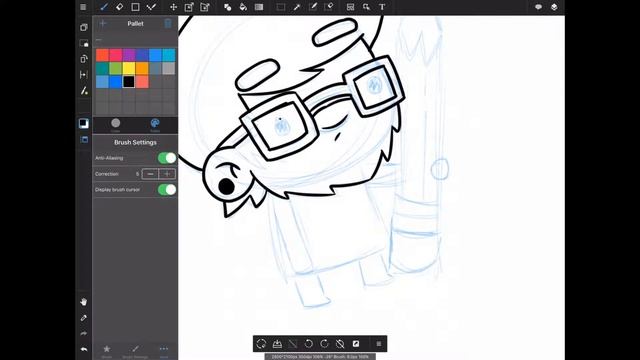640x360 pixels.
Task: Pick the salmon palette swatch
Action: click(142, 82)
